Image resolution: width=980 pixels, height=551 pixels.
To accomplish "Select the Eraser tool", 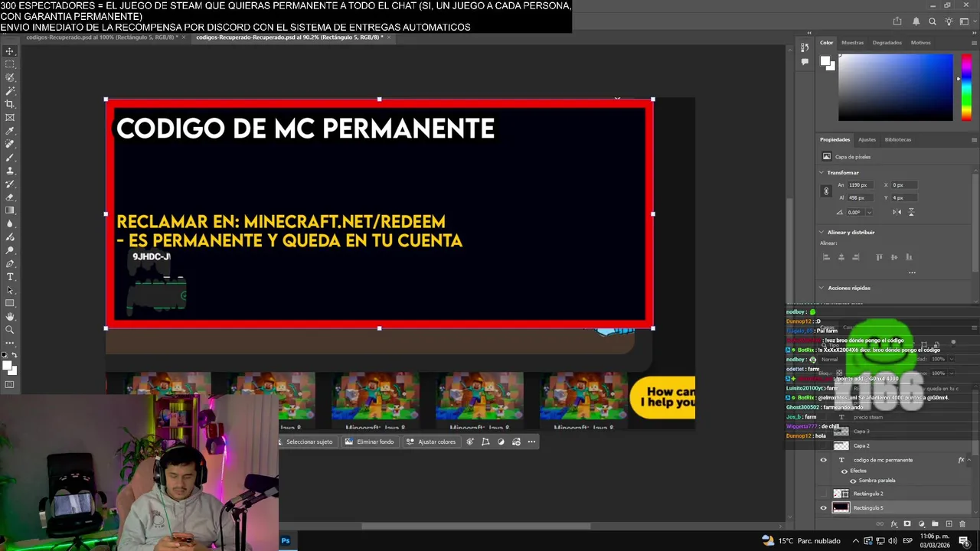I will (x=10, y=197).
